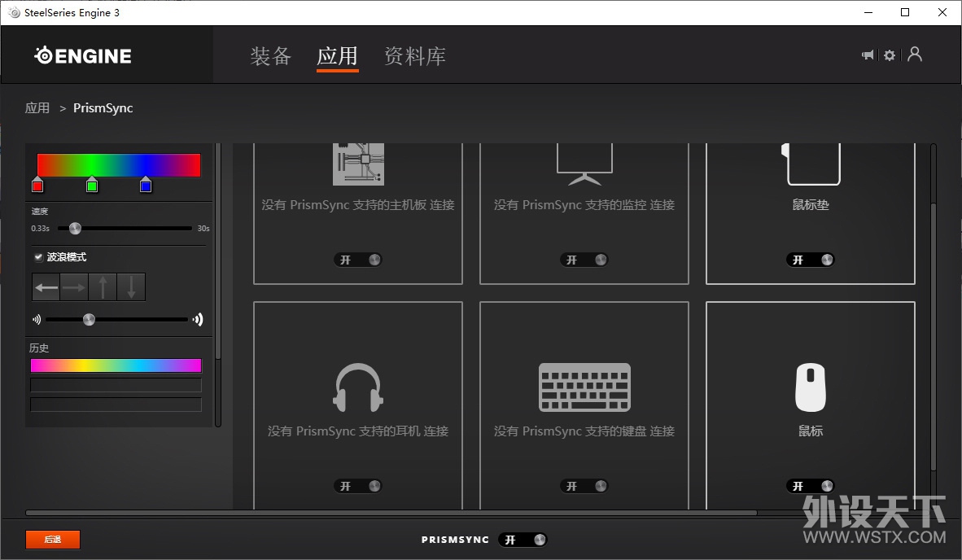Image resolution: width=962 pixels, height=560 pixels.
Task: Toggle the 波浪模式 wave mode checkbox
Action: pyautogui.click(x=38, y=257)
